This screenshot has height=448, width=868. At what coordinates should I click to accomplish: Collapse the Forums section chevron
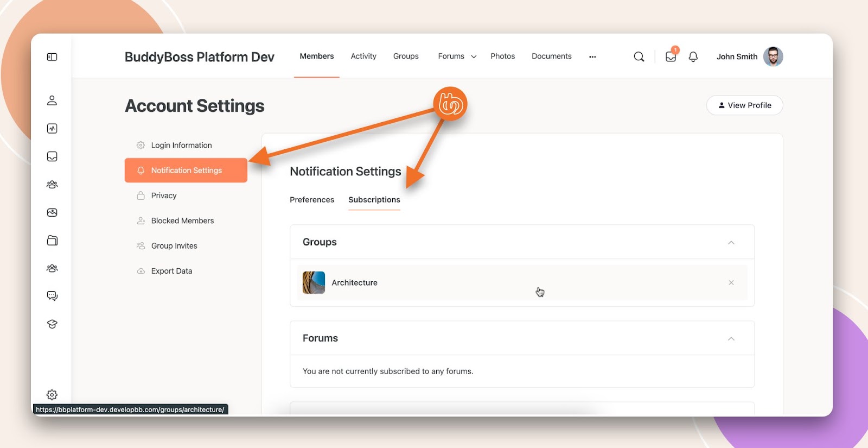[731, 339]
